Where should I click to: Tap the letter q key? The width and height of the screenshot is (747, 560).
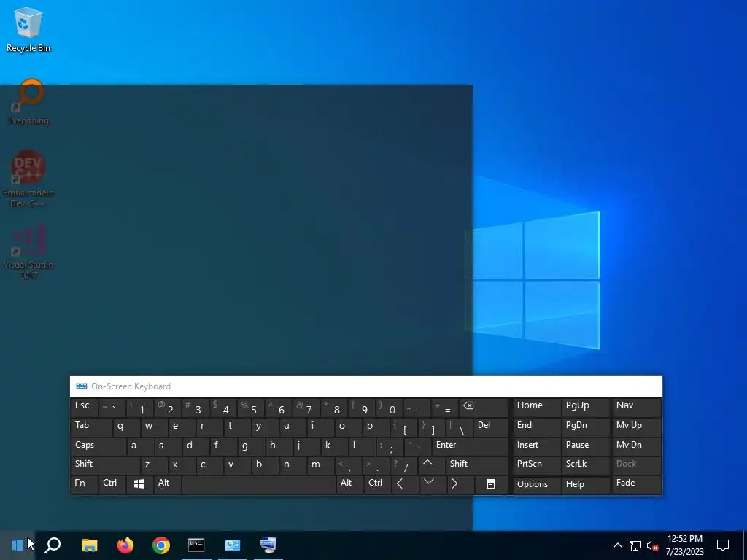pos(126,427)
